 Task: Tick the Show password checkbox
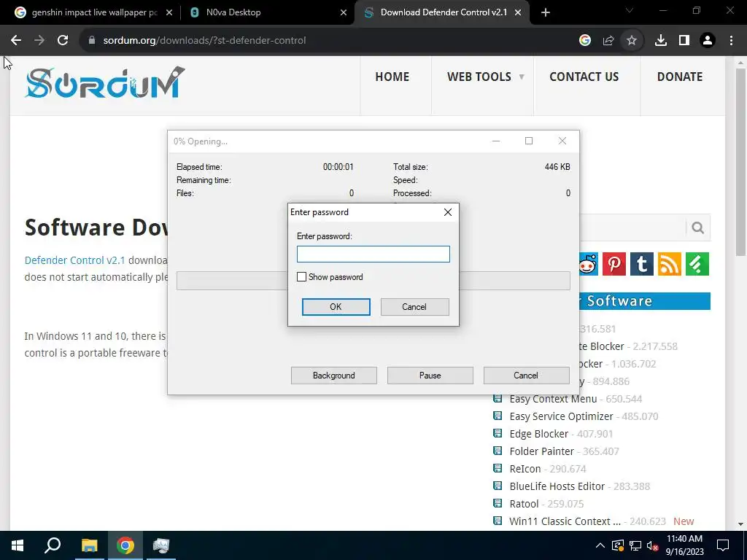coord(301,276)
